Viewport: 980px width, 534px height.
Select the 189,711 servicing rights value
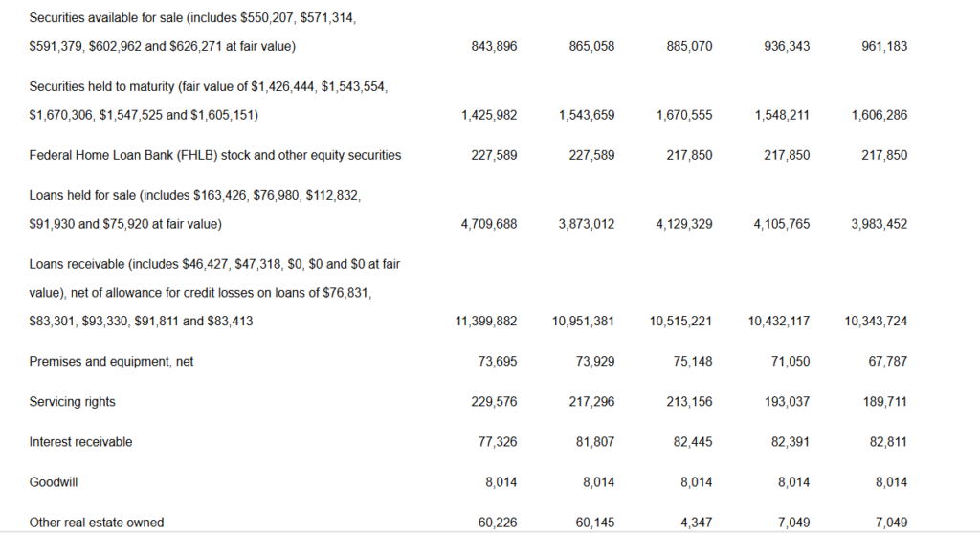tap(884, 402)
